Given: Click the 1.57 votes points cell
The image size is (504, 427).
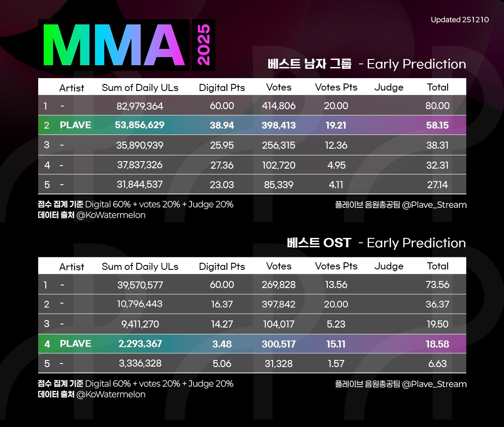Looking at the screenshot, I should 336,364.
